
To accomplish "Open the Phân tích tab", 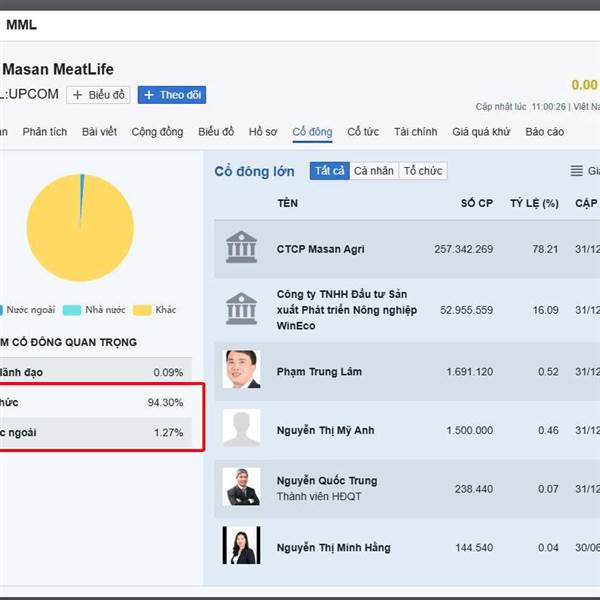I will click(45, 132).
